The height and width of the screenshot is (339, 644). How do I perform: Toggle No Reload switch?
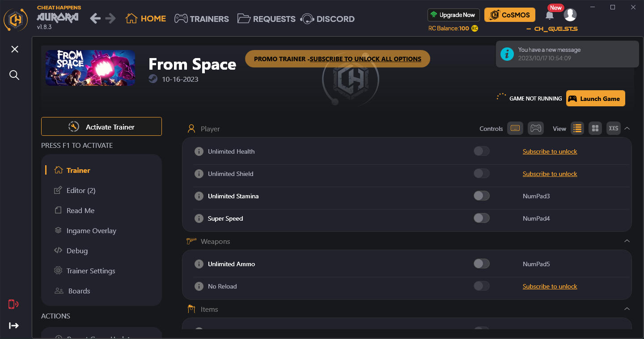click(482, 286)
